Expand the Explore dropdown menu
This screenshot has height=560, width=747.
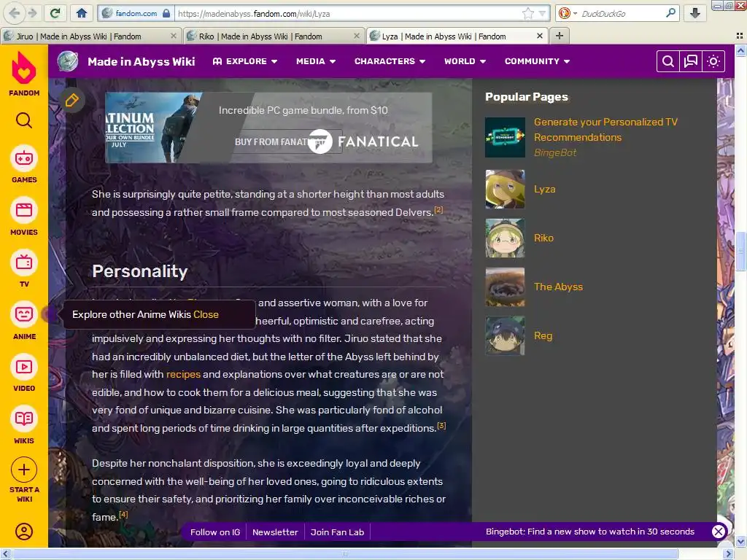coord(245,61)
